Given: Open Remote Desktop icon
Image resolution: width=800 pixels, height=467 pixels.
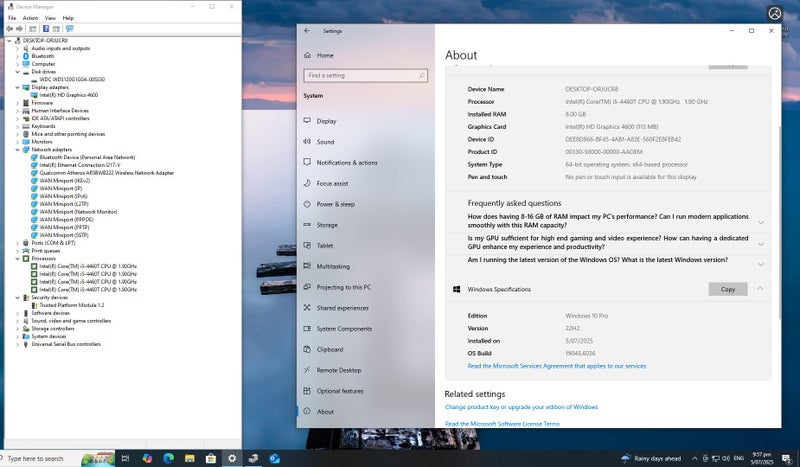Looking at the screenshot, I should 307,370.
